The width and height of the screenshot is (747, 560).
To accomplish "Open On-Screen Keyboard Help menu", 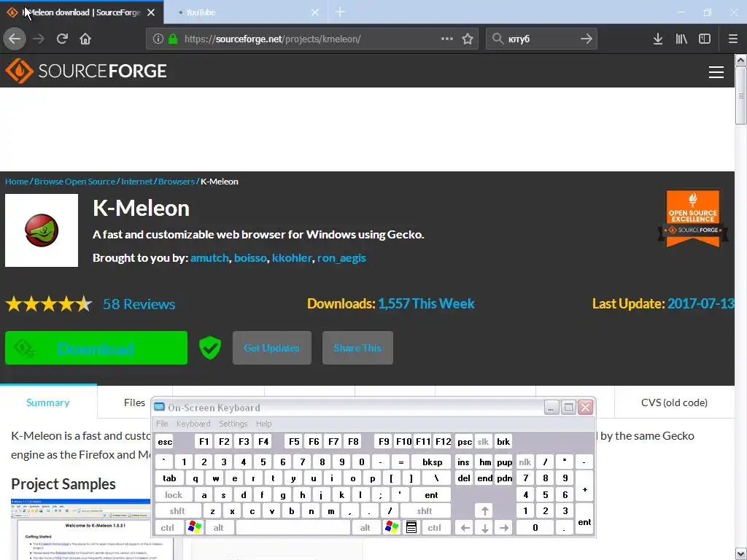I will (x=263, y=424).
